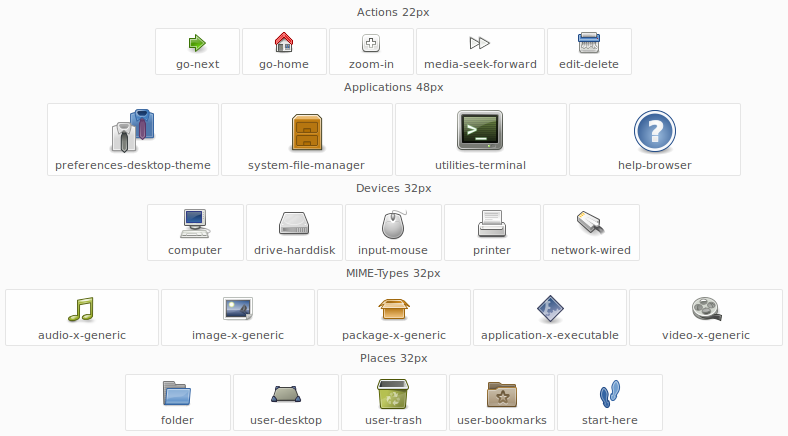Viewport: 788px width, 436px height.
Task: Click the zoom-in plus icon
Action: (371, 43)
